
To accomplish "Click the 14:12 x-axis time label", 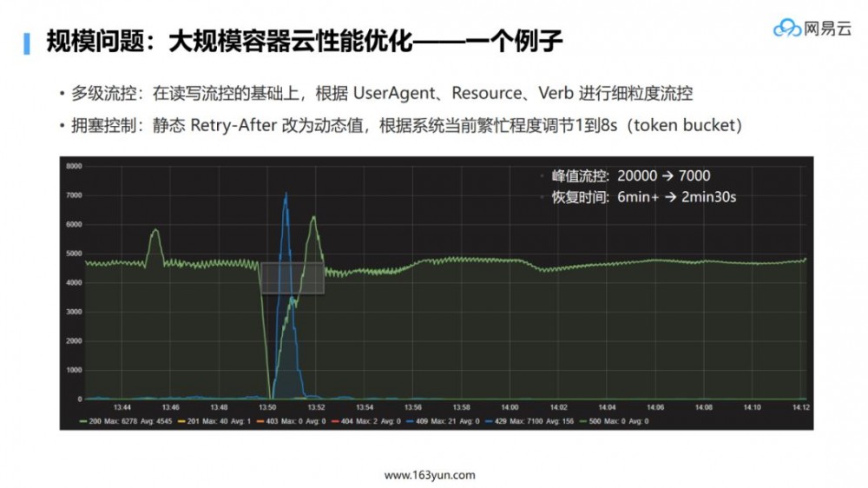I will pos(800,408).
